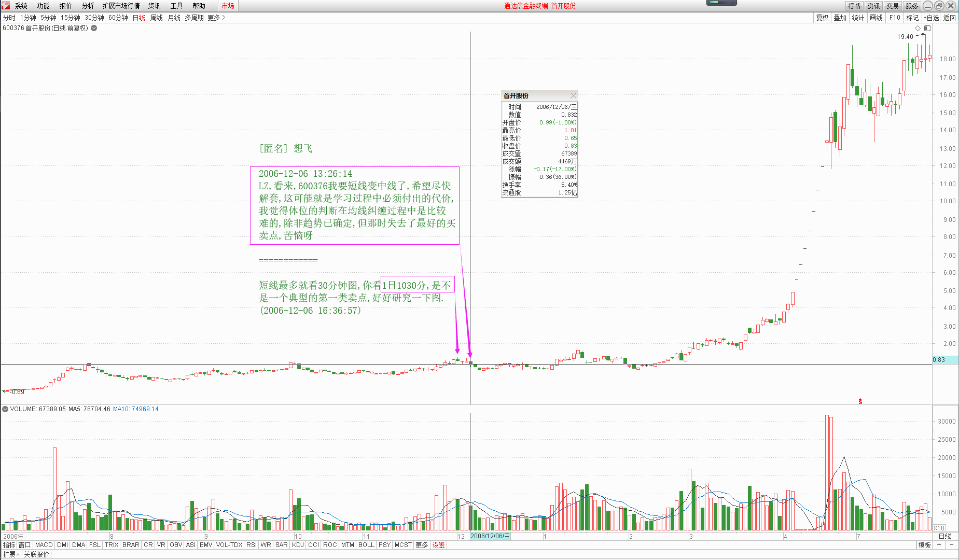Select the KDJ indicator at the bottom bar
959x560 pixels.
pyautogui.click(x=297, y=545)
